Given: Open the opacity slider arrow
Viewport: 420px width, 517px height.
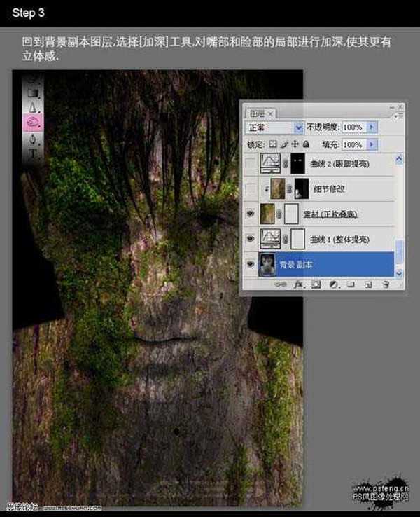Looking at the screenshot, I should pyautogui.click(x=372, y=127).
